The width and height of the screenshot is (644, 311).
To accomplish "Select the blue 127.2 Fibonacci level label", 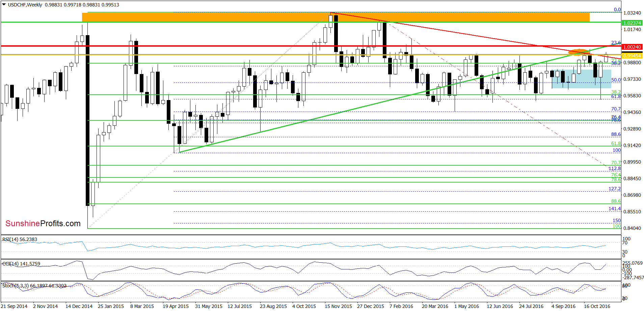I will click(x=615, y=189).
